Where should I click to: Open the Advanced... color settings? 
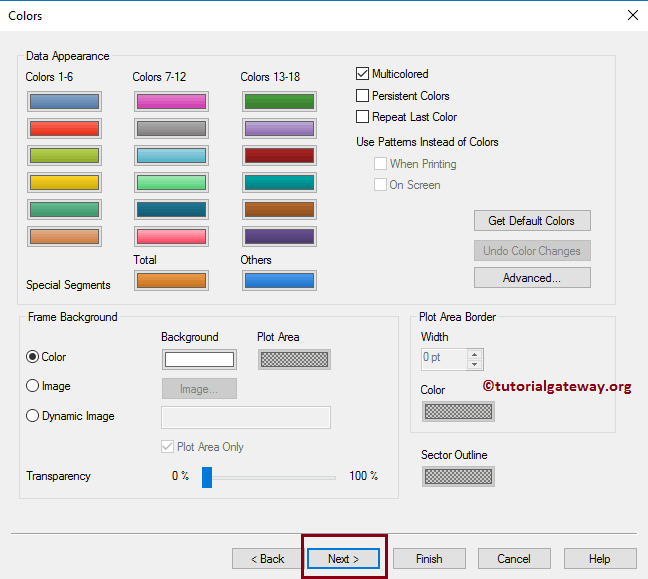pos(532,278)
